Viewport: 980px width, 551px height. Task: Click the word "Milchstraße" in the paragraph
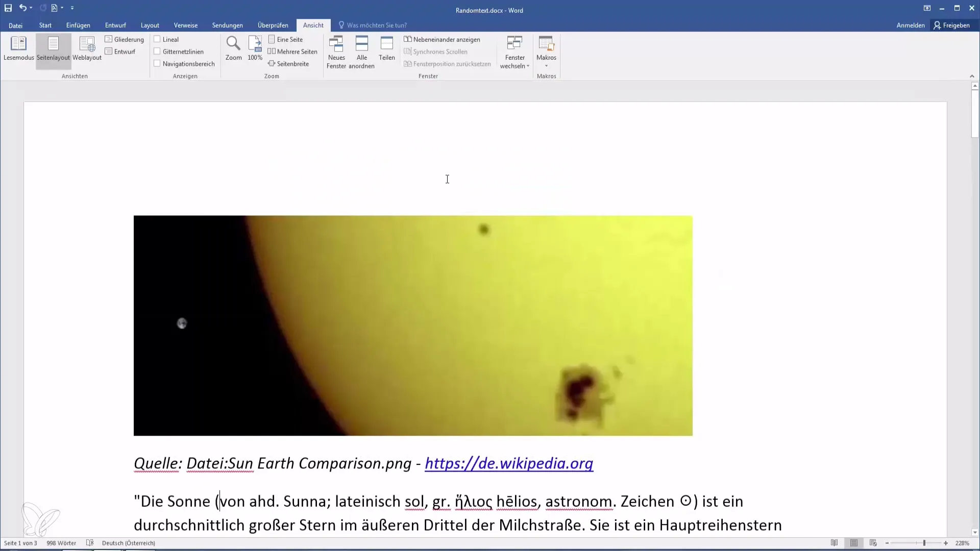coord(542,525)
